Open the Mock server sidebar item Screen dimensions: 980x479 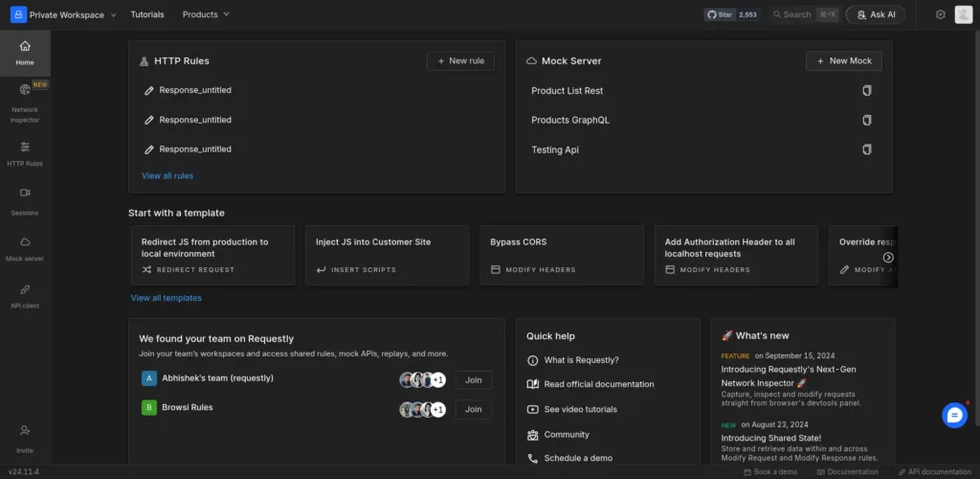click(25, 249)
